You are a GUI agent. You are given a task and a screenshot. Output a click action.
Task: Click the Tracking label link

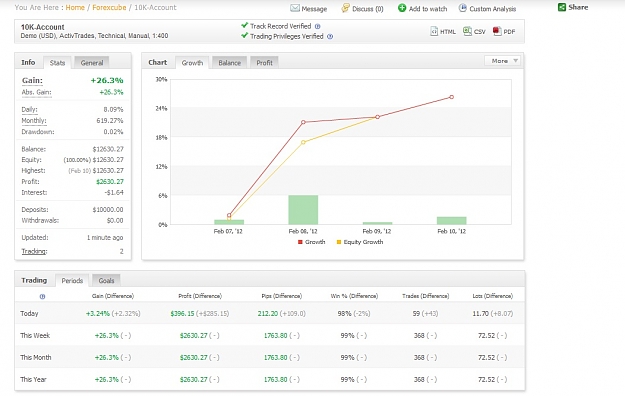[x=34, y=251]
